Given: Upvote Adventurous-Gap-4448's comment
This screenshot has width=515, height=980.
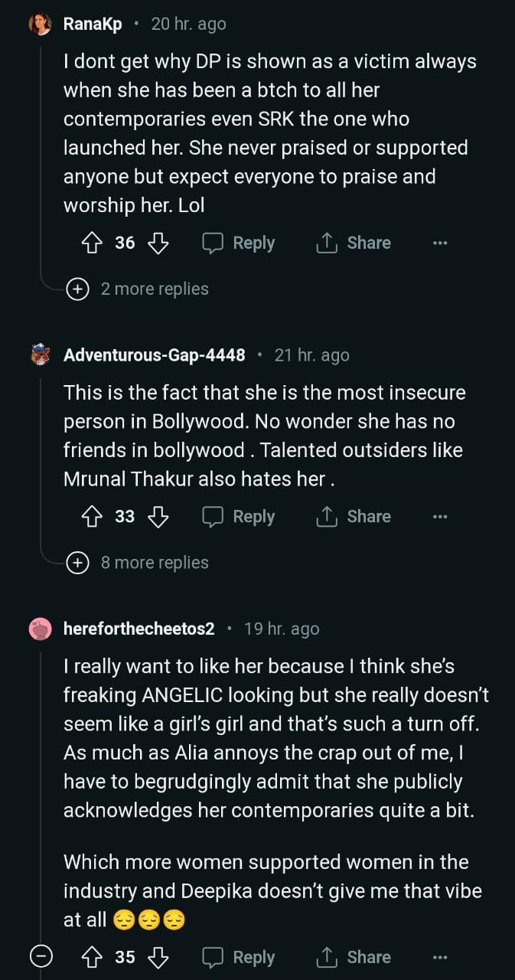Looking at the screenshot, I should (92, 518).
